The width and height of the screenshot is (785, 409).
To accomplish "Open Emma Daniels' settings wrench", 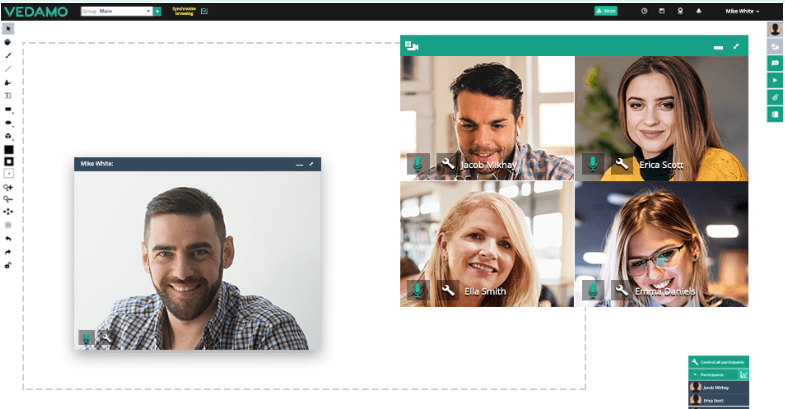I will pyautogui.click(x=622, y=291).
